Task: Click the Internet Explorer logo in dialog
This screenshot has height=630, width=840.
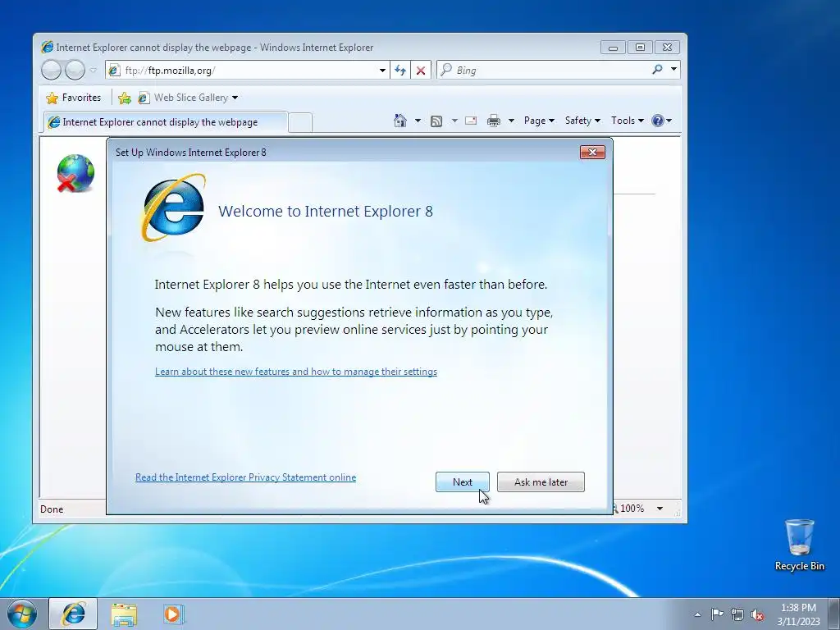Action: (173, 208)
